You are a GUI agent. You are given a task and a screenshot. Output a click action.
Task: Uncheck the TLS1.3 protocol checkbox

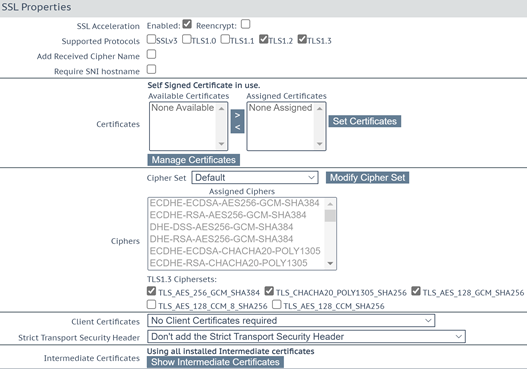(302, 39)
